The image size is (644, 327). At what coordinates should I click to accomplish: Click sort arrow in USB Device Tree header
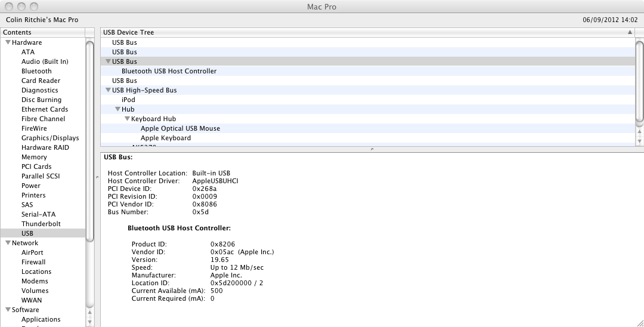pyautogui.click(x=630, y=32)
